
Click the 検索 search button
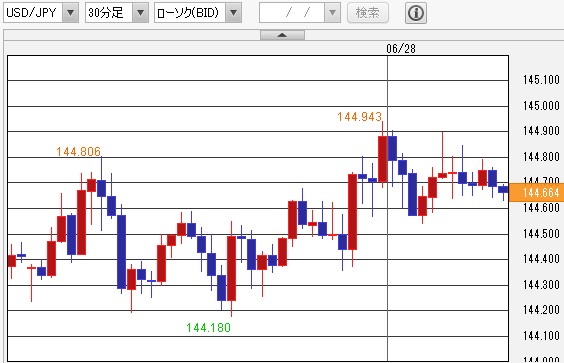368,13
